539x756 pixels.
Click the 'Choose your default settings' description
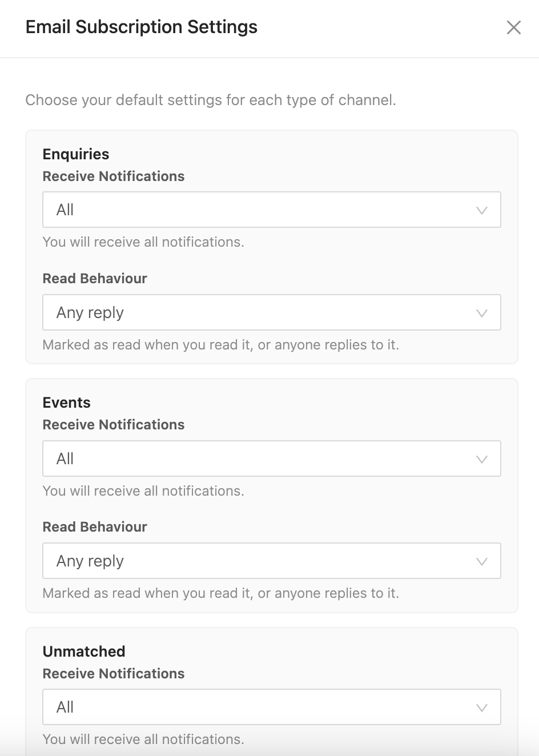click(x=211, y=100)
